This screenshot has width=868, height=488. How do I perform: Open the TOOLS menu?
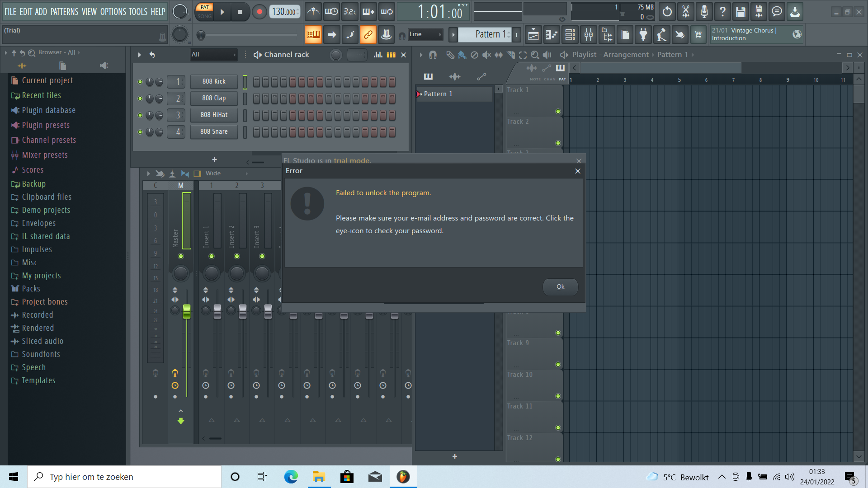point(138,12)
